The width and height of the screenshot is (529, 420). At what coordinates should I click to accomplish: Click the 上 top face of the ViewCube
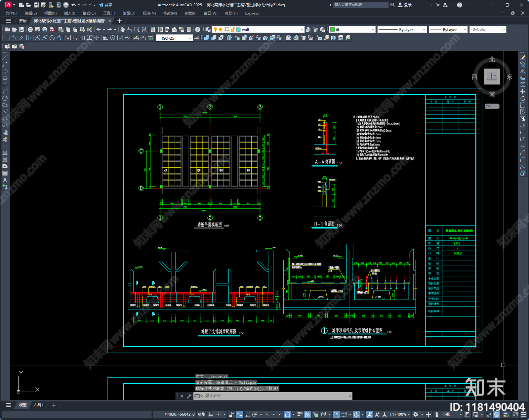(492, 77)
